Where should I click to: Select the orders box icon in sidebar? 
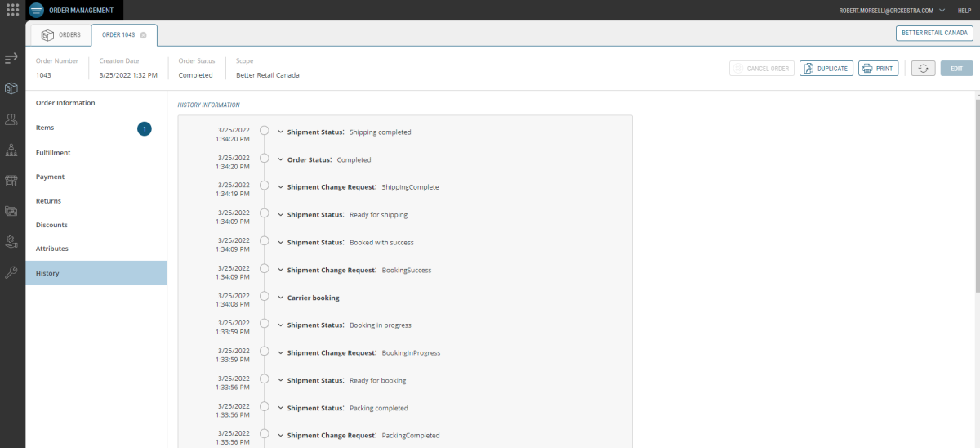[x=11, y=88]
